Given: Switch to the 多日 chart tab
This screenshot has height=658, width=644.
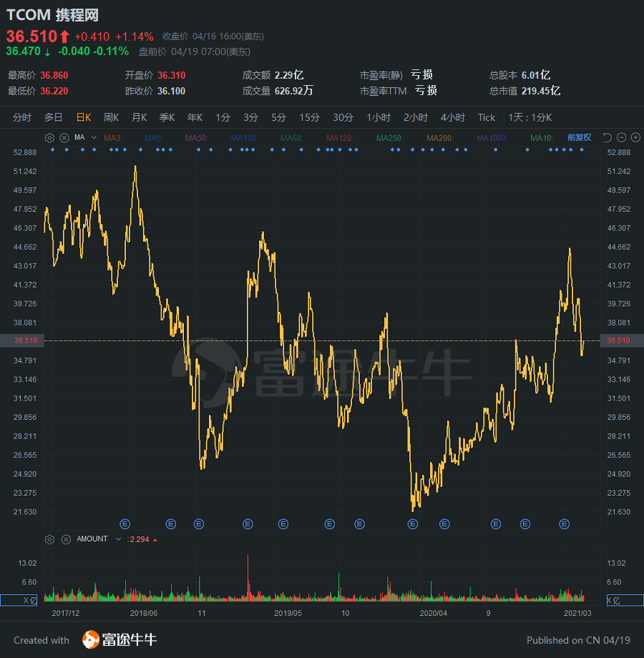Looking at the screenshot, I should click(x=54, y=117).
